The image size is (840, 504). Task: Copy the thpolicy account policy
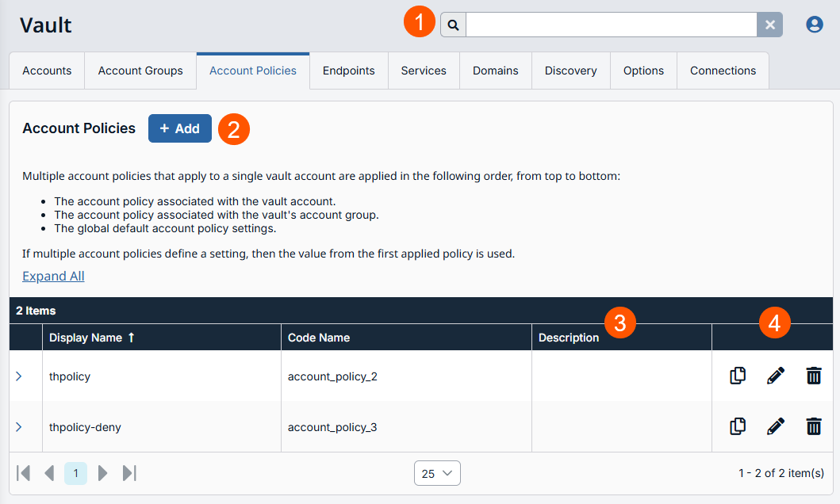(x=737, y=376)
